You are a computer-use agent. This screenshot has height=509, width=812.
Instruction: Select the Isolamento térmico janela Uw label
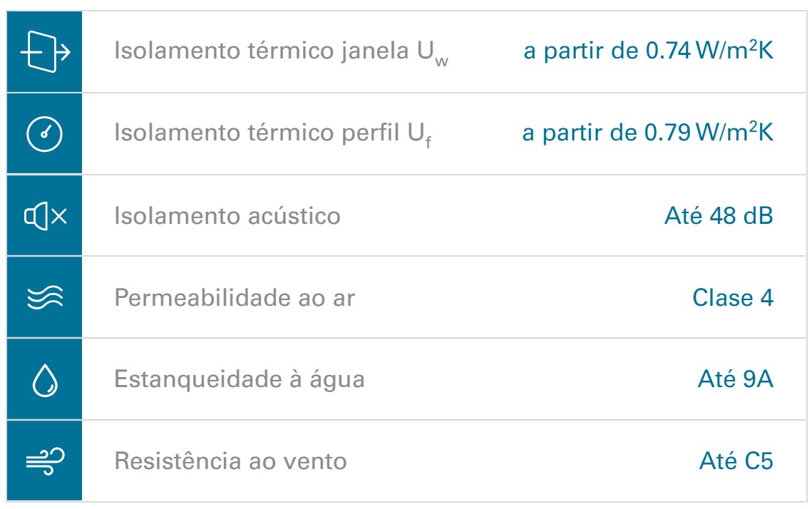[x=281, y=52]
